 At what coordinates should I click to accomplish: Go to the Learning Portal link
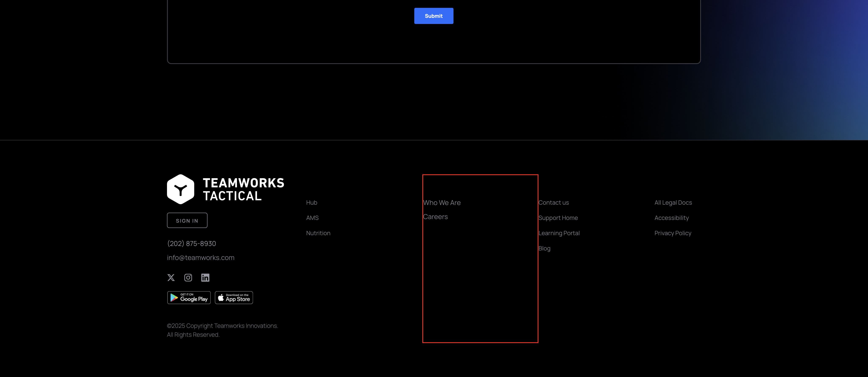click(x=559, y=233)
